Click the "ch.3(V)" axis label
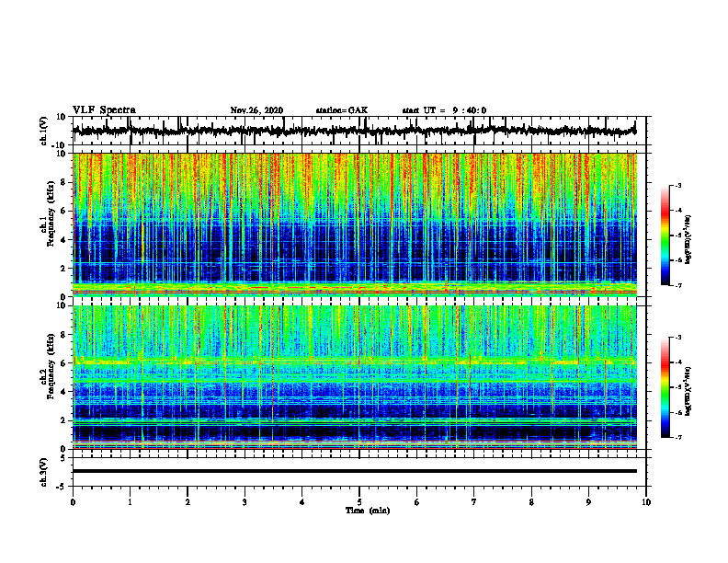This screenshot has width=728, height=563. click(44, 472)
